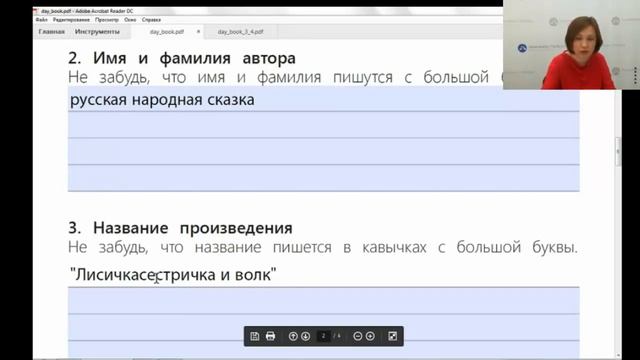
Task: Open the Справка menu
Action: tap(151, 20)
